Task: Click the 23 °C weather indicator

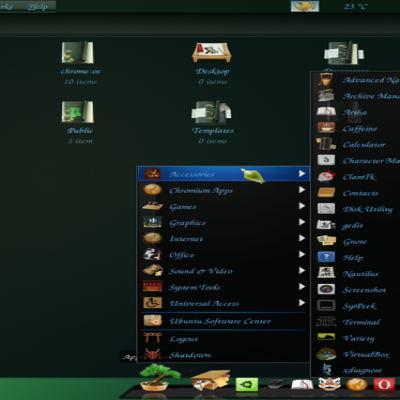Action: pos(355,6)
